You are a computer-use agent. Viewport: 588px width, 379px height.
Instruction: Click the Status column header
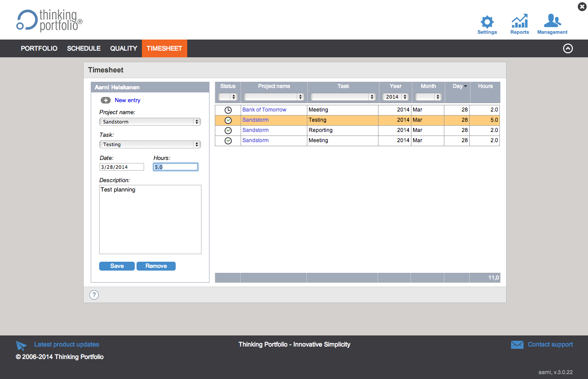pyautogui.click(x=228, y=86)
